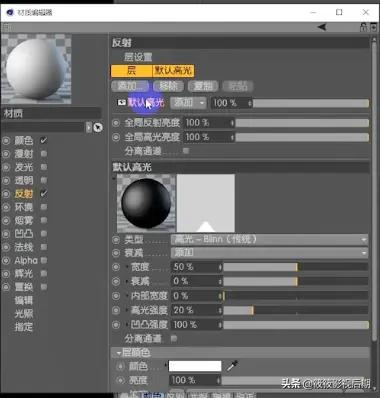The image size is (380, 398).
Task: Click the dot icon left of 颜色 channel
Action: pos(6,141)
